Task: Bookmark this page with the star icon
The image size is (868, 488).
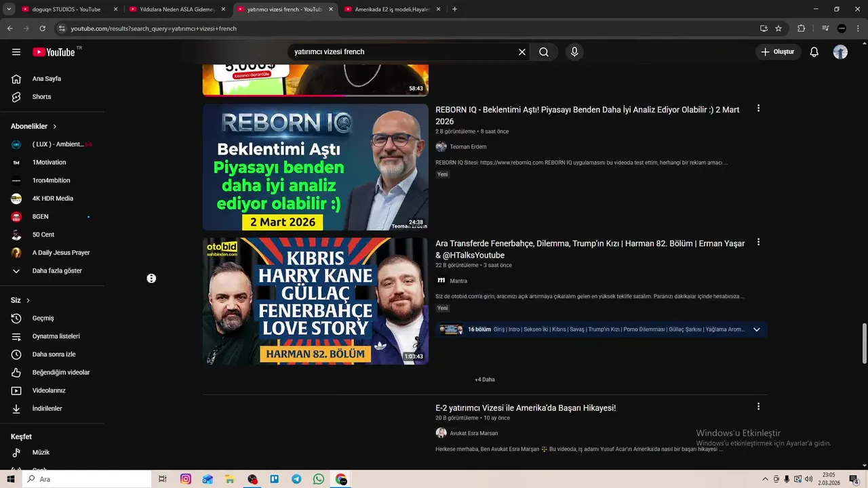Action: pyautogui.click(x=778, y=28)
